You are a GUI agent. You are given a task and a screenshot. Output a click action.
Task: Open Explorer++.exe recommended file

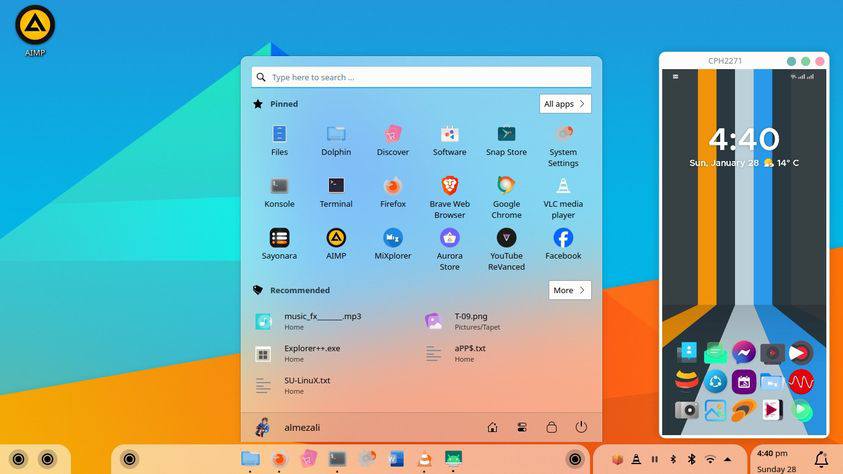pyautogui.click(x=298, y=354)
